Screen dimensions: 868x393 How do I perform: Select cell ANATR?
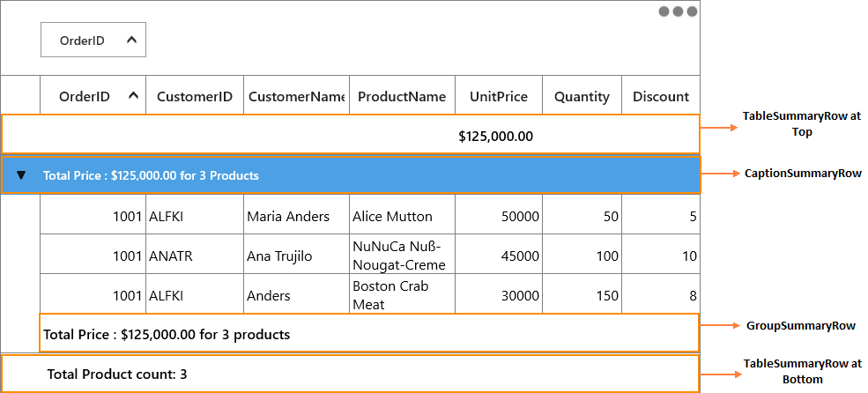pos(195,254)
